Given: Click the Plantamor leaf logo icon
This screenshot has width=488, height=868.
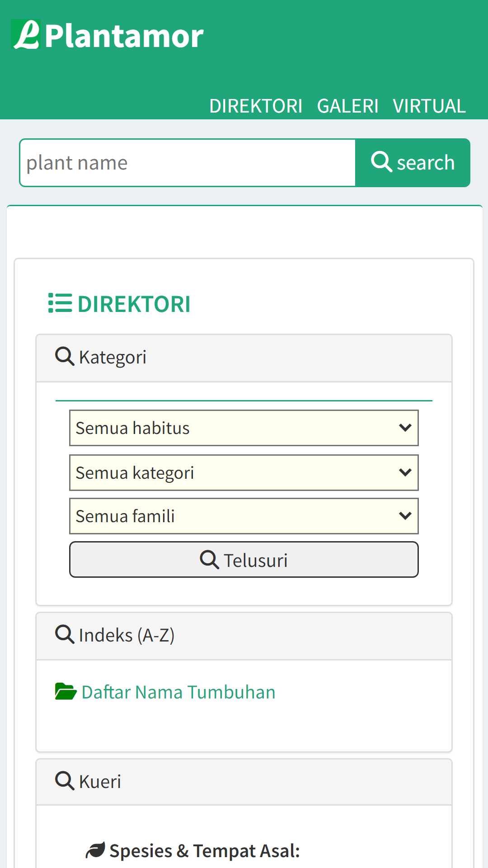Looking at the screenshot, I should point(26,34).
